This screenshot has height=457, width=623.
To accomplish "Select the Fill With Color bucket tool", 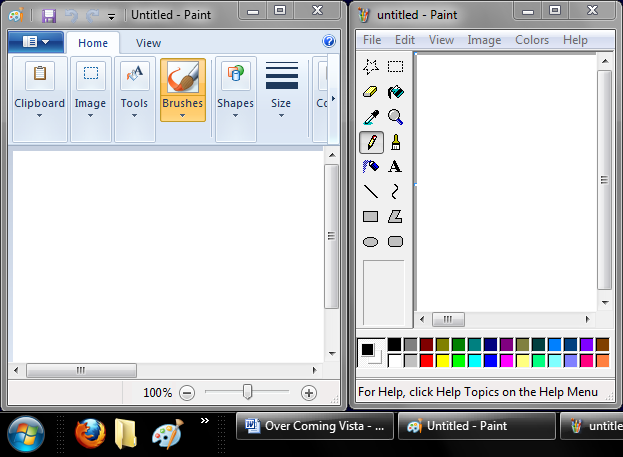I will click(395, 92).
